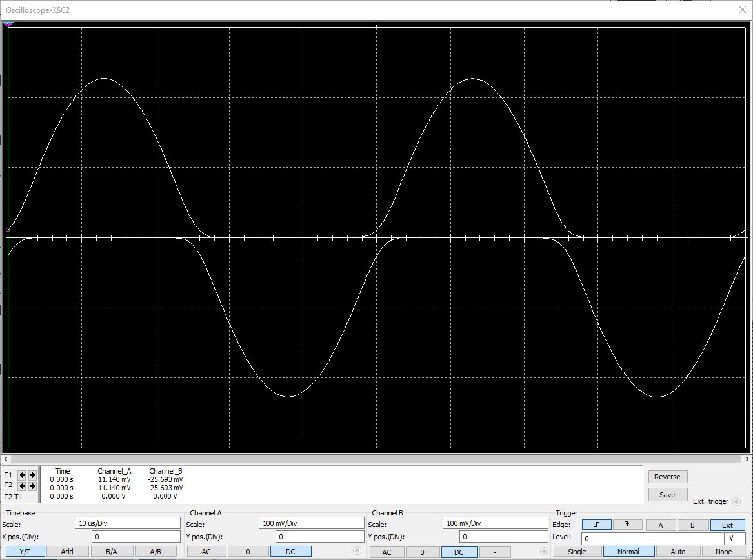
Task: Select falling edge trigger button
Action: pyautogui.click(x=627, y=525)
